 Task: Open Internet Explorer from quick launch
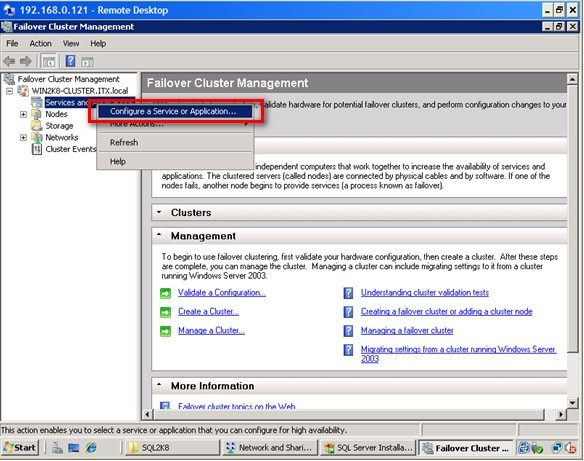(91, 448)
